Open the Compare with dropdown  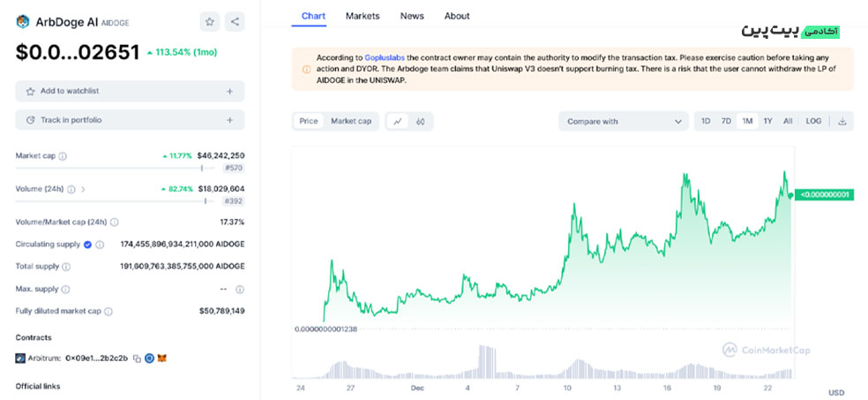point(624,121)
